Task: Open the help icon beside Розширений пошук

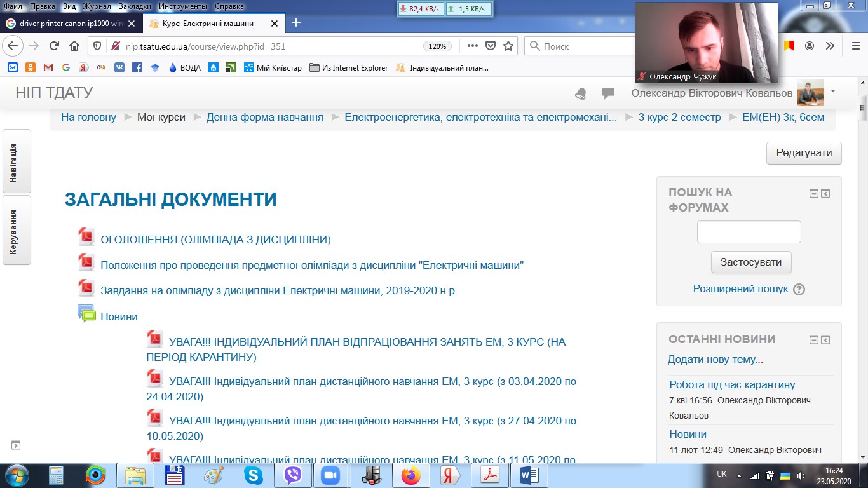Action: [x=799, y=289]
